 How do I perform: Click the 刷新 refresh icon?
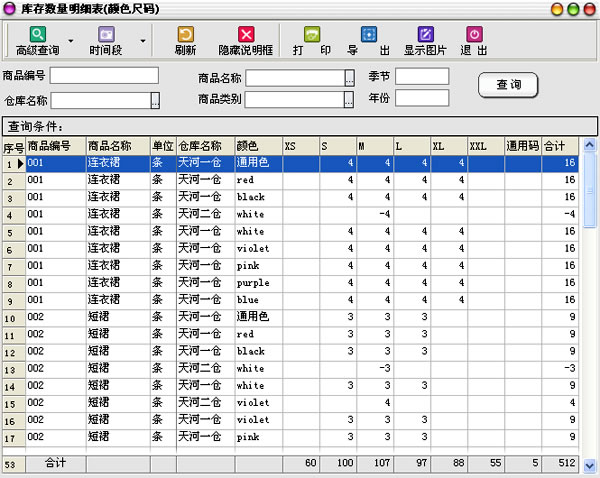pos(185,35)
